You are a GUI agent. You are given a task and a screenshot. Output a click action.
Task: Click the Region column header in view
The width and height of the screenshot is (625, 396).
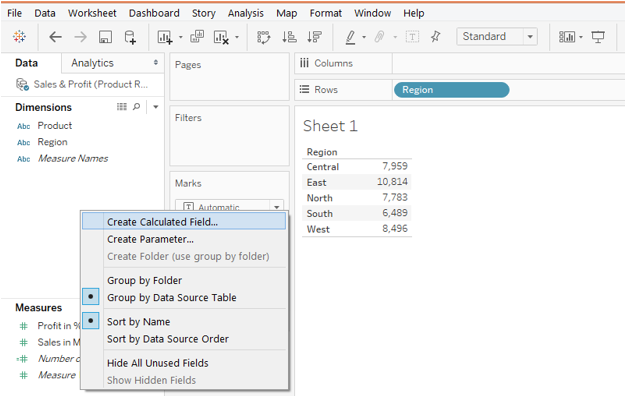coord(322,152)
